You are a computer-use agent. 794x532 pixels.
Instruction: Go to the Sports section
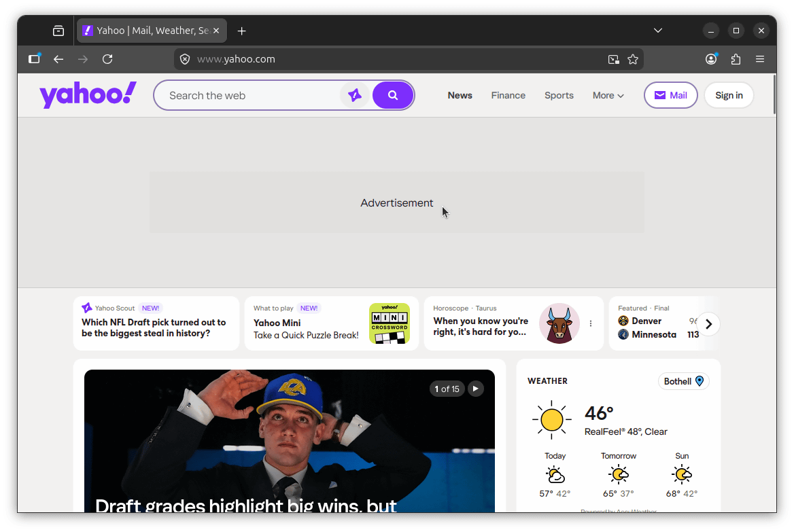pos(559,95)
